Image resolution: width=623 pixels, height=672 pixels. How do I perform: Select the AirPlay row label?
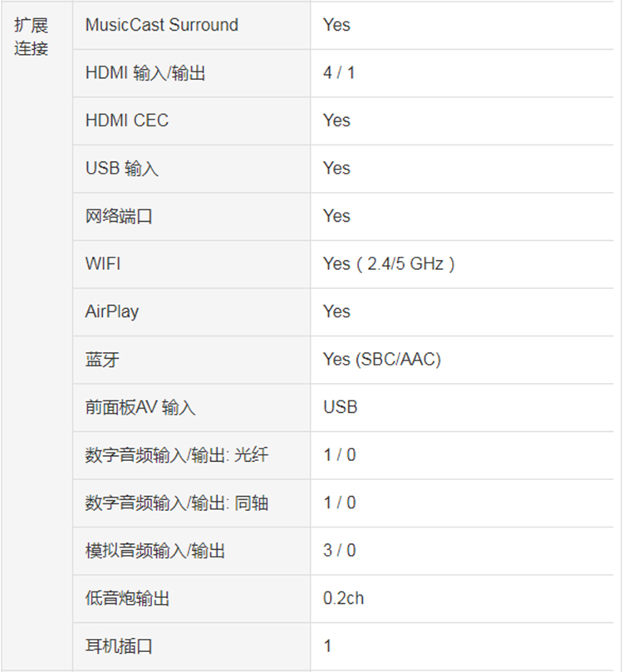112,311
